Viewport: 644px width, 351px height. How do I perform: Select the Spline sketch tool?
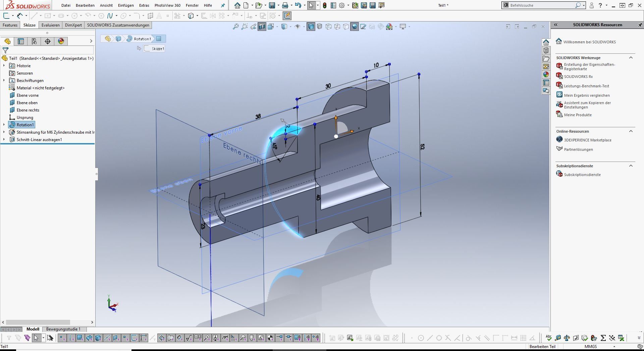click(110, 16)
